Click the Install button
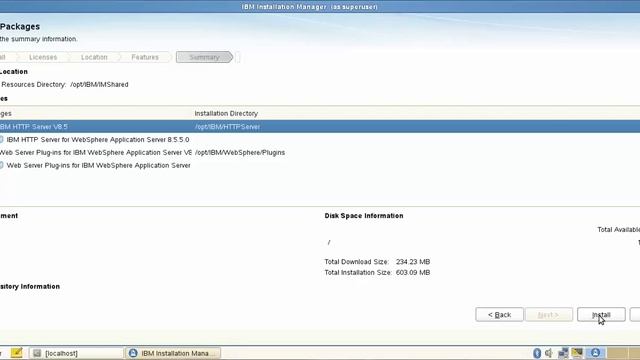 coord(601,315)
